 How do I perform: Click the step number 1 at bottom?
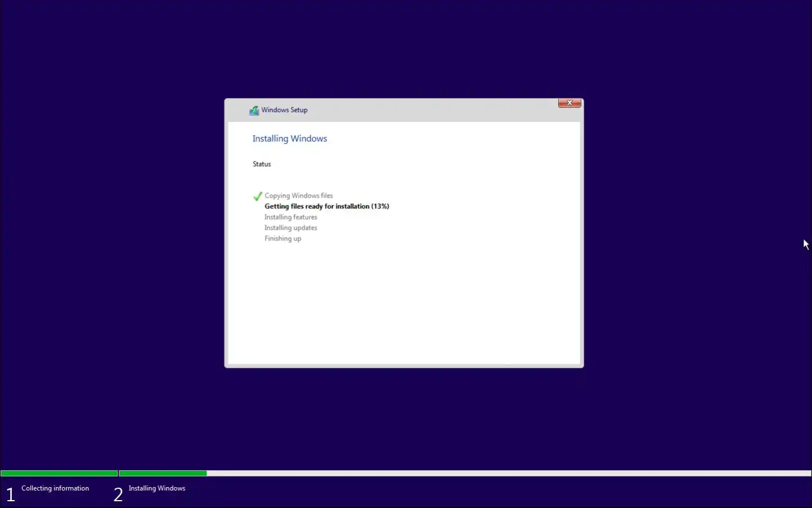click(11, 495)
